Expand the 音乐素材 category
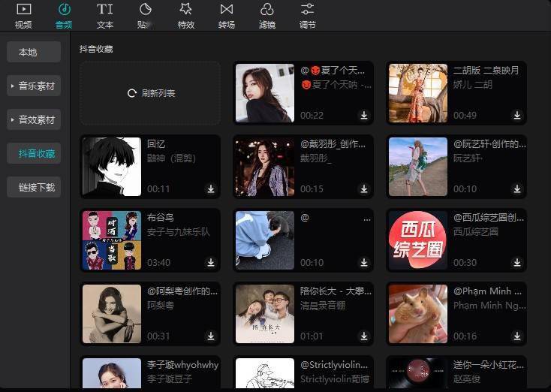Viewport: 551px width, 392px height. pos(34,86)
